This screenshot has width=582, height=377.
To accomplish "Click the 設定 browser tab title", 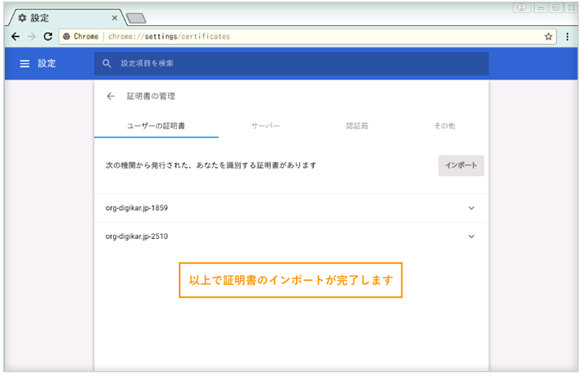I will click(x=40, y=18).
